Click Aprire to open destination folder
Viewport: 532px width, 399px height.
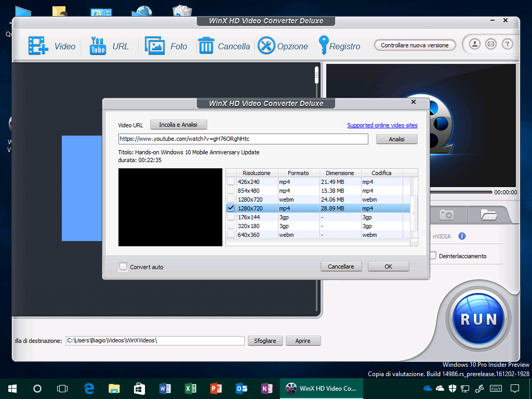click(x=303, y=341)
